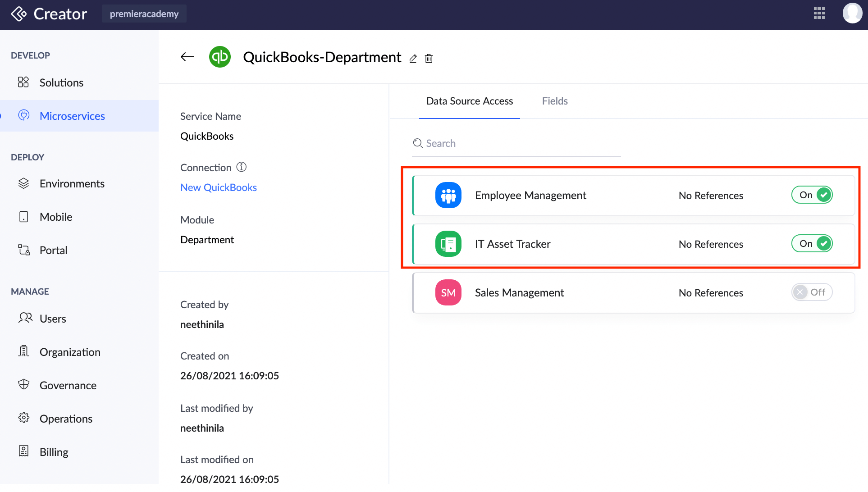Click the Employee Management app name
Image resolution: width=868 pixels, height=492 pixels.
(530, 195)
